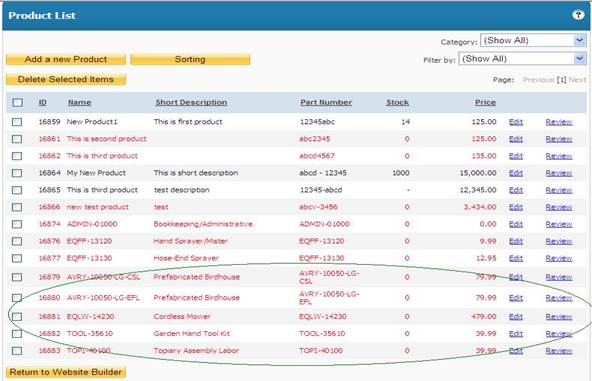Open the Filter by dropdown
Viewport: 592px width, 381px height.
click(522, 59)
